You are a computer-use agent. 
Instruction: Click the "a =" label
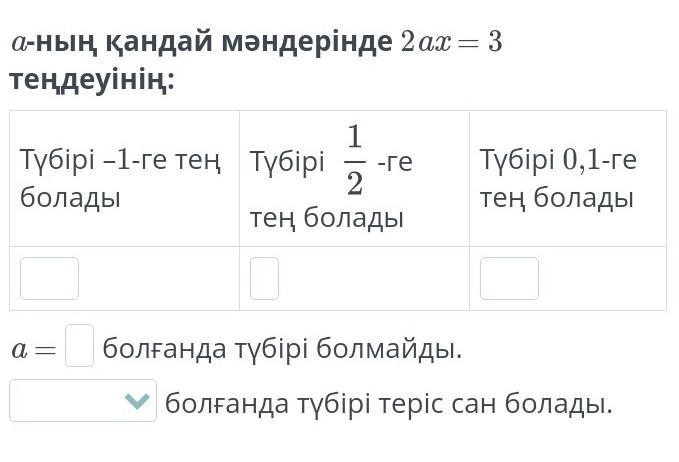pos(34,350)
